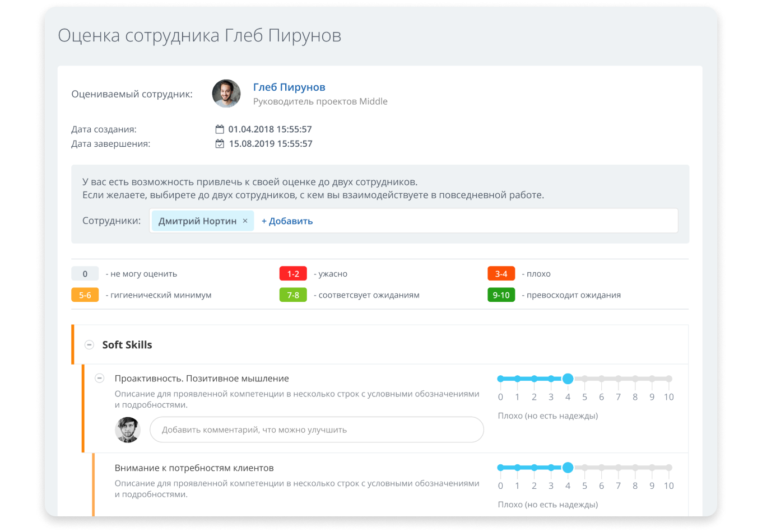Click the Внимание к потребностям клиентов title
This screenshot has height=532, width=762.
coord(194,468)
